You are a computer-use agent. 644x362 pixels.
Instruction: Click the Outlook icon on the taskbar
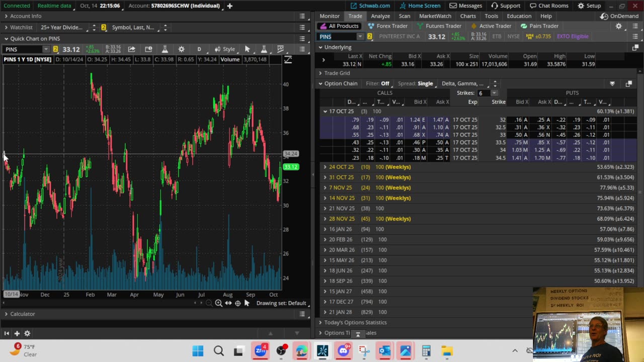point(384,351)
